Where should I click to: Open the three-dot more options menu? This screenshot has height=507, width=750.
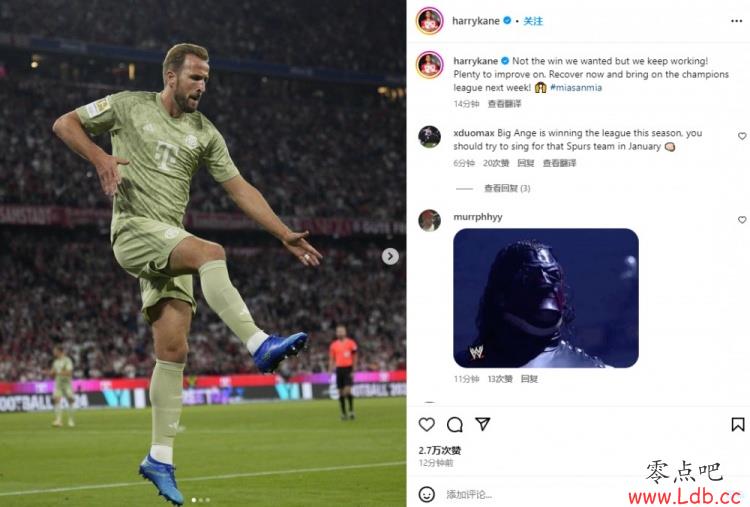pos(737,21)
